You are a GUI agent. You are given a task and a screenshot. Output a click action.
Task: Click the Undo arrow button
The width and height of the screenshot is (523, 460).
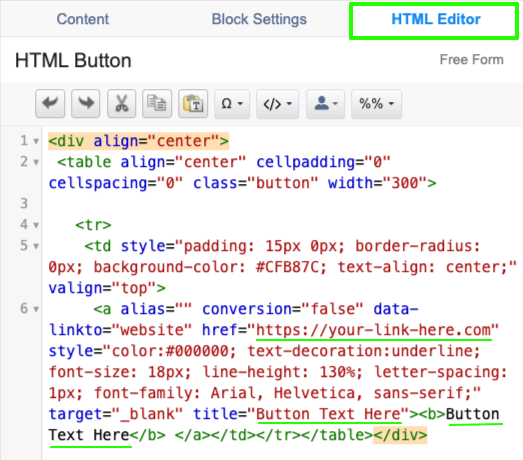50,103
